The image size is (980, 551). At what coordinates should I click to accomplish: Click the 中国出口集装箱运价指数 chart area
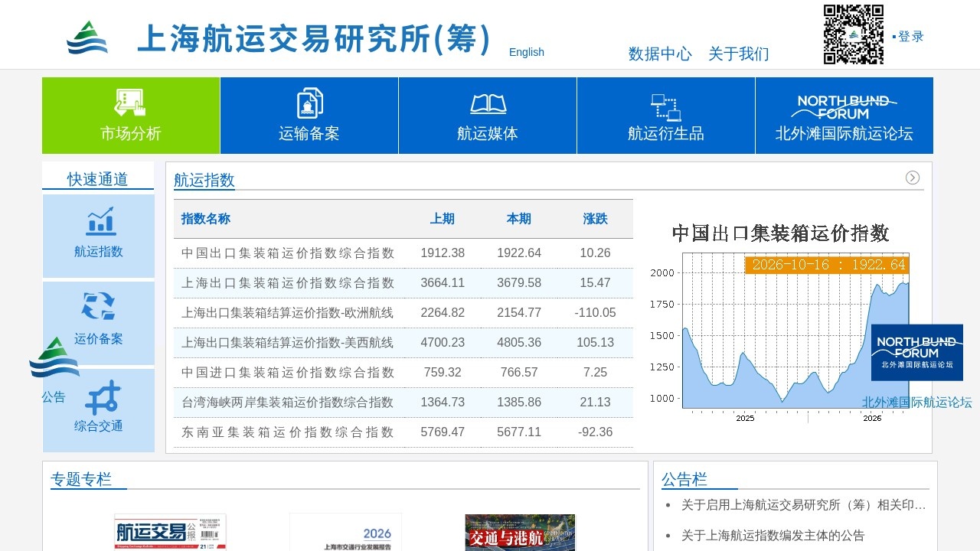tap(781, 323)
